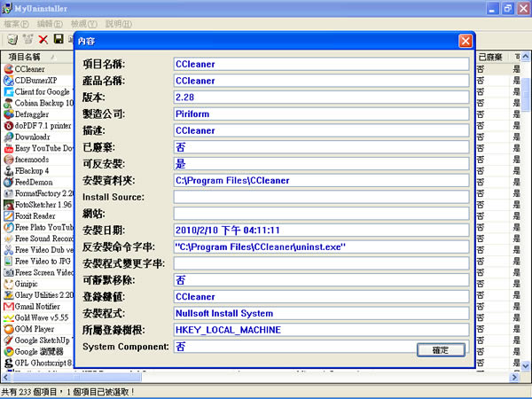This screenshot has height=399, width=532.
Task: Open the 編輯(E) menu
Action: coord(50,24)
